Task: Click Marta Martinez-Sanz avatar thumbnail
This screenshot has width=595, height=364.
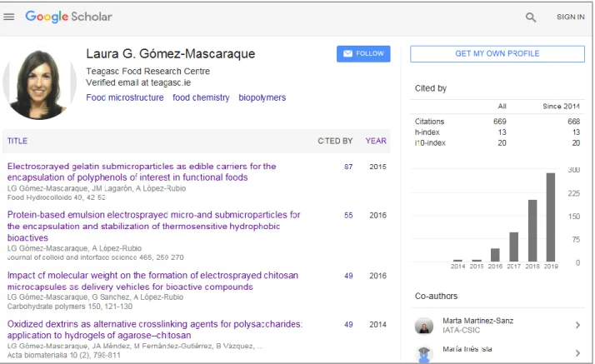Action: coord(424,326)
